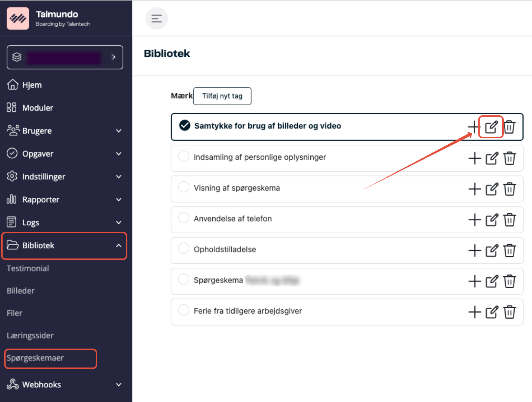Uncheck Samtykke for brug af billeder og video
The width and height of the screenshot is (532, 402).
tap(185, 126)
